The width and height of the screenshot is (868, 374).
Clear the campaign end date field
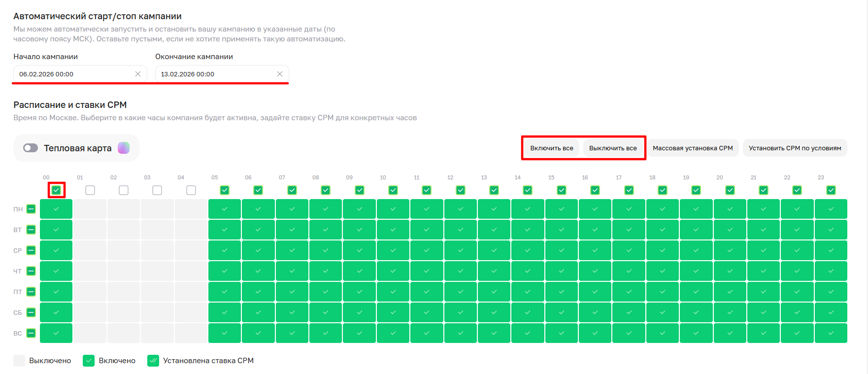coord(279,74)
